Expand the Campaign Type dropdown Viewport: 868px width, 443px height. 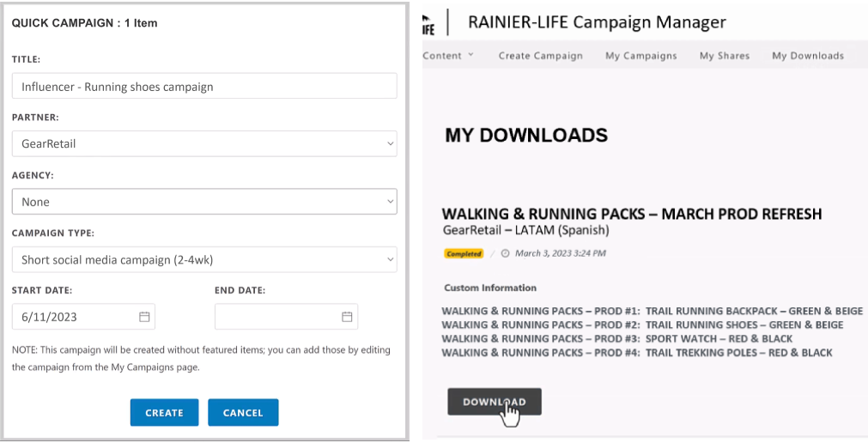[204, 259]
